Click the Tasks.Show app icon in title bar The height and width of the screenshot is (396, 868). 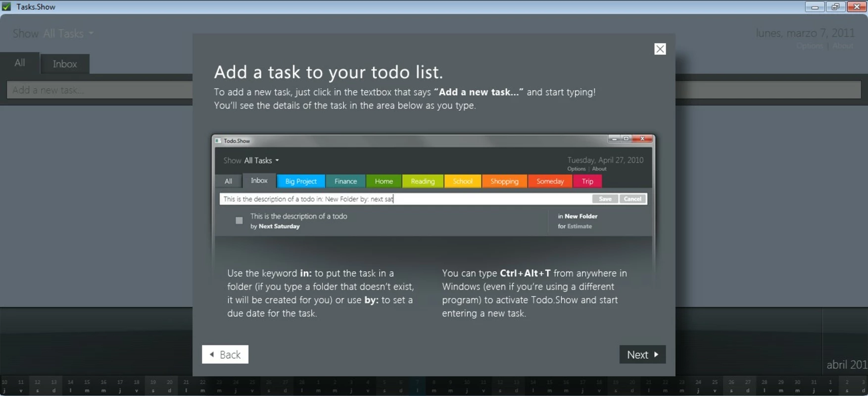(x=6, y=6)
